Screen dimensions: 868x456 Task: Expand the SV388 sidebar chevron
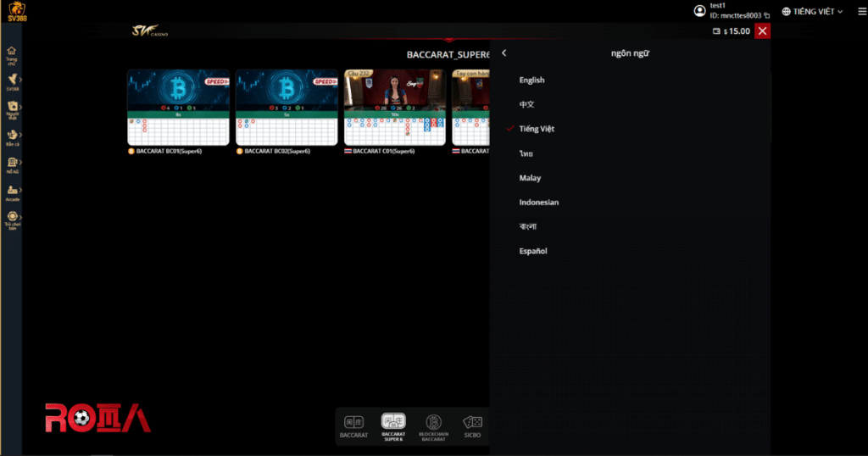pyautogui.click(x=20, y=80)
